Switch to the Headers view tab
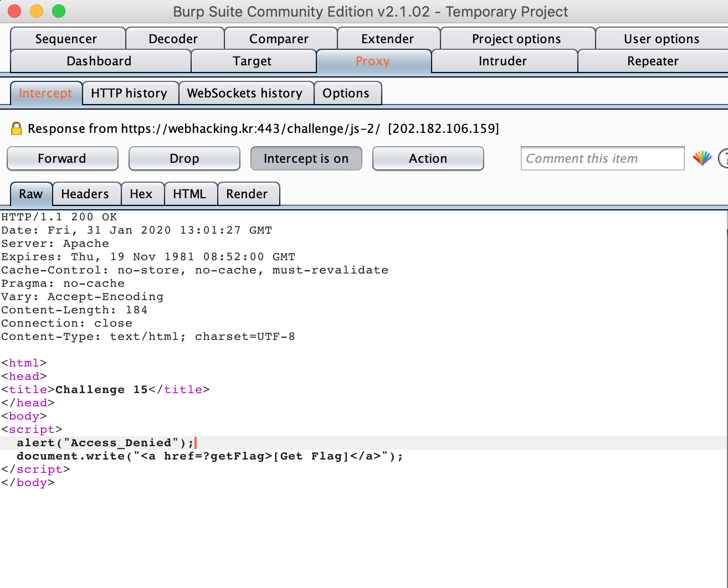 click(85, 194)
